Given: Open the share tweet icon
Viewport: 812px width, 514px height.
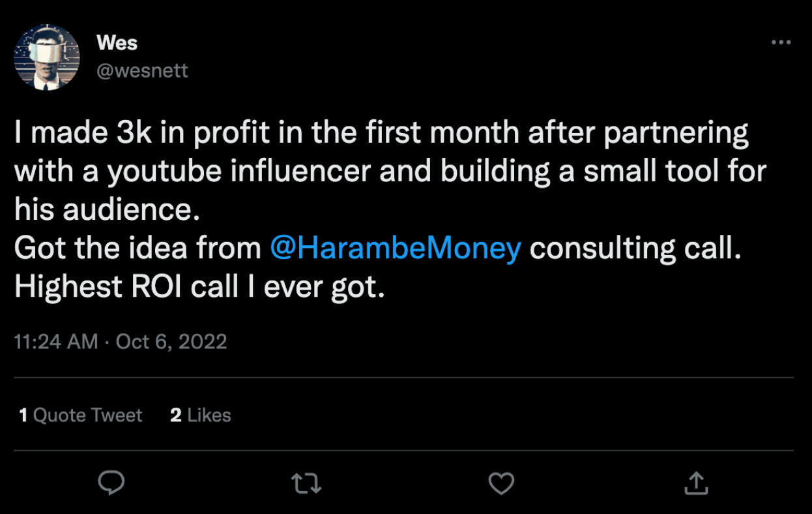Looking at the screenshot, I should tap(695, 483).
